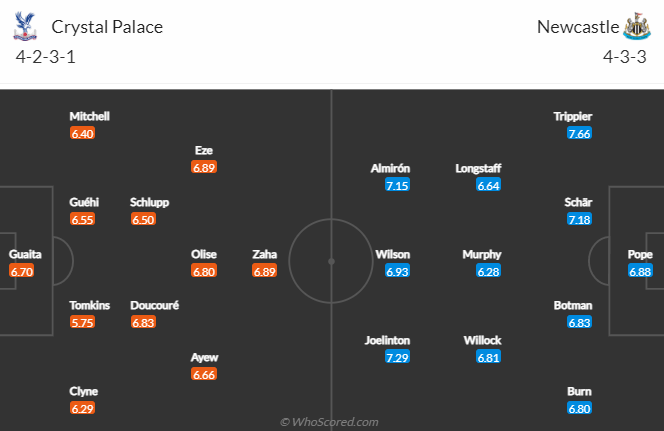Open Murphy's 6.28 rating badge
The image size is (664, 431).
488,271
